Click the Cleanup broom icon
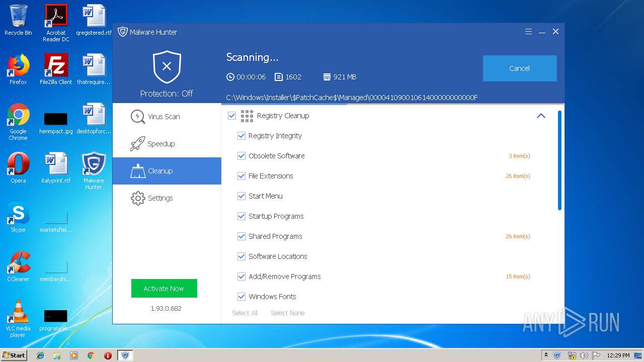644x362 pixels. 138,171
